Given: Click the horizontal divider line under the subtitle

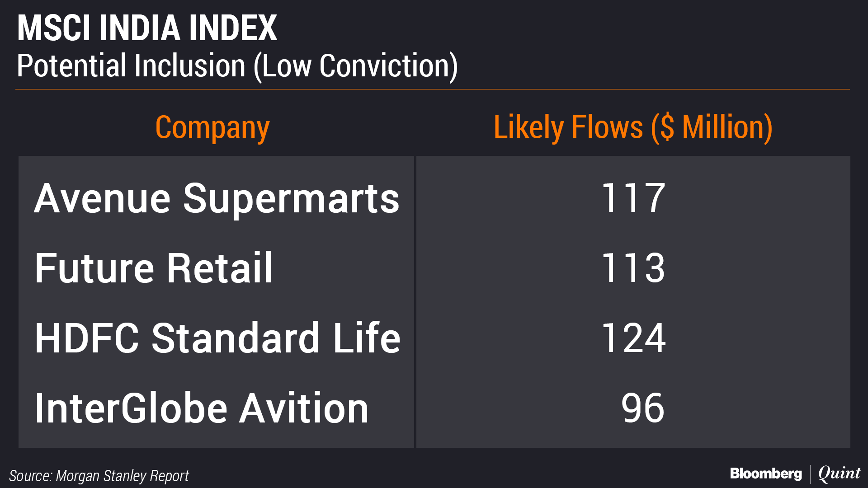Looking at the screenshot, I should click(432, 89).
